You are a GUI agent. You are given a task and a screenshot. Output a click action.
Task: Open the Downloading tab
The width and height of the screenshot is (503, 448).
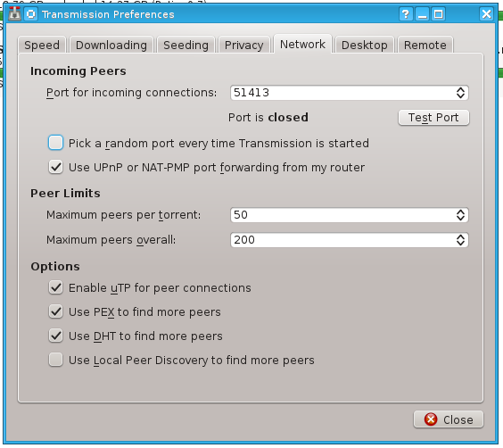point(111,45)
